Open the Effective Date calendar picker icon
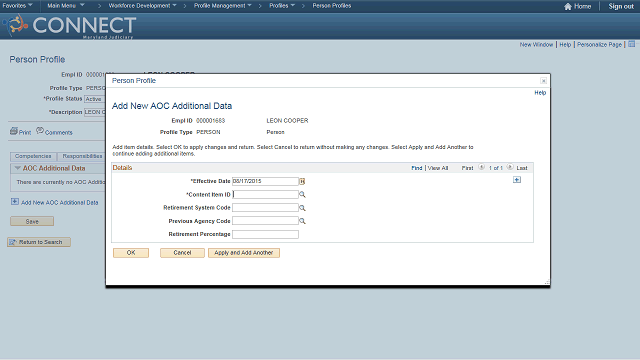This screenshot has height=360, width=640. tap(302, 181)
